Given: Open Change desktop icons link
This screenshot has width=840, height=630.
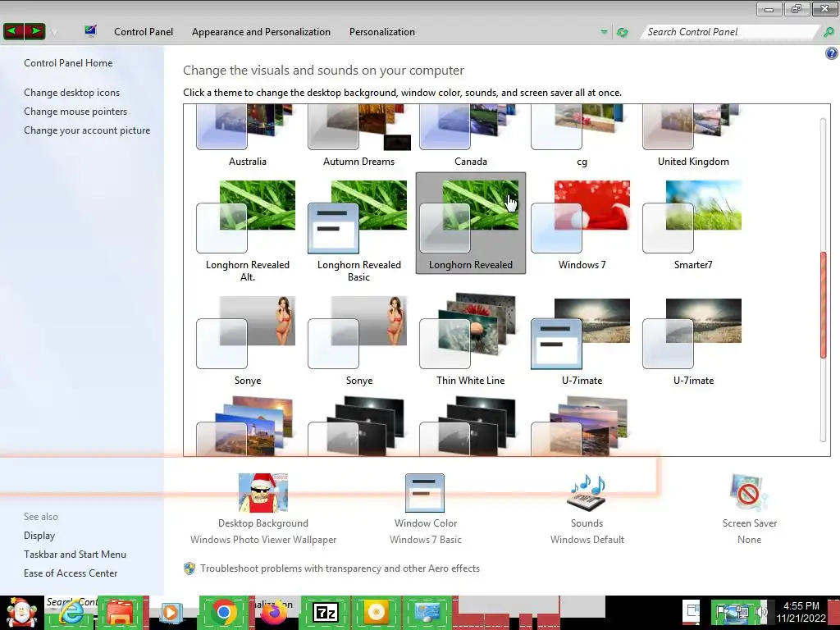Looking at the screenshot, I should pos(72,93).
